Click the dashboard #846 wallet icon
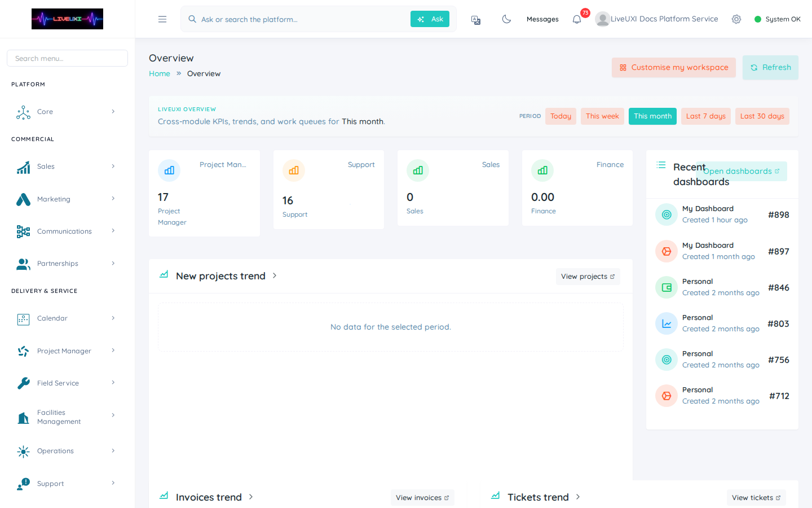The image size is (812, 508). point(667,287)
